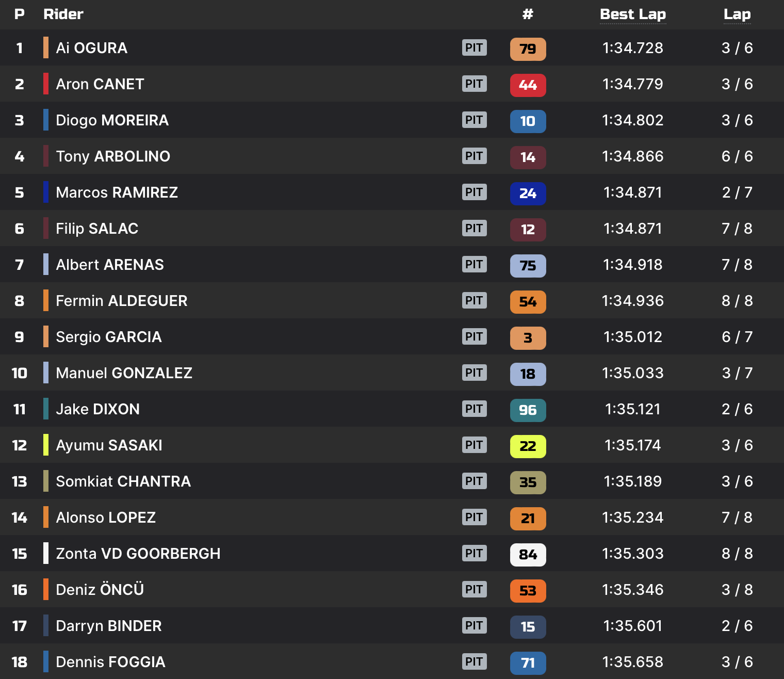Sort by the Best Lap column header
The image size is (784, 679).
coord(633,14)
